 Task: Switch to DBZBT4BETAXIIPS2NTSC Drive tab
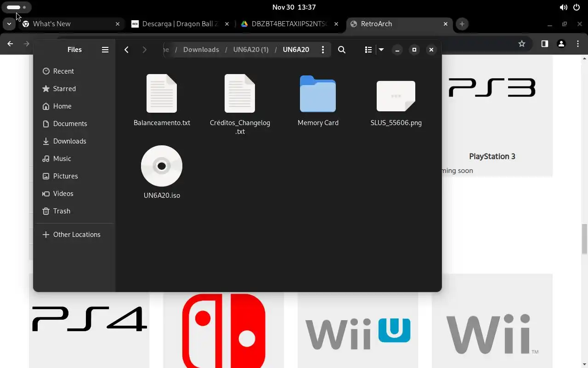(x=289, y=24)
